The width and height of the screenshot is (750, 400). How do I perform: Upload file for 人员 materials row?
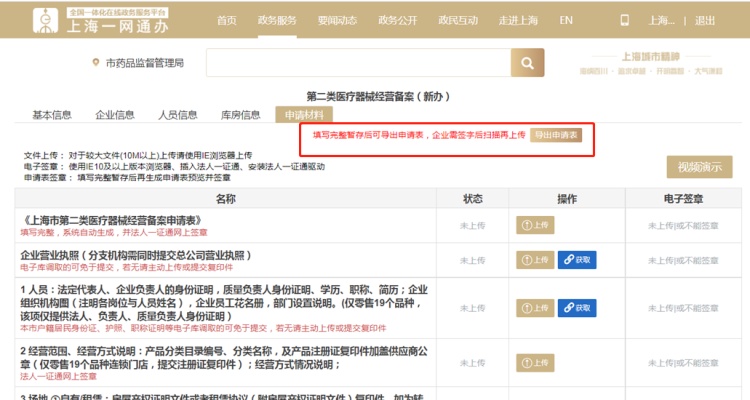click(x=533, y=309)
